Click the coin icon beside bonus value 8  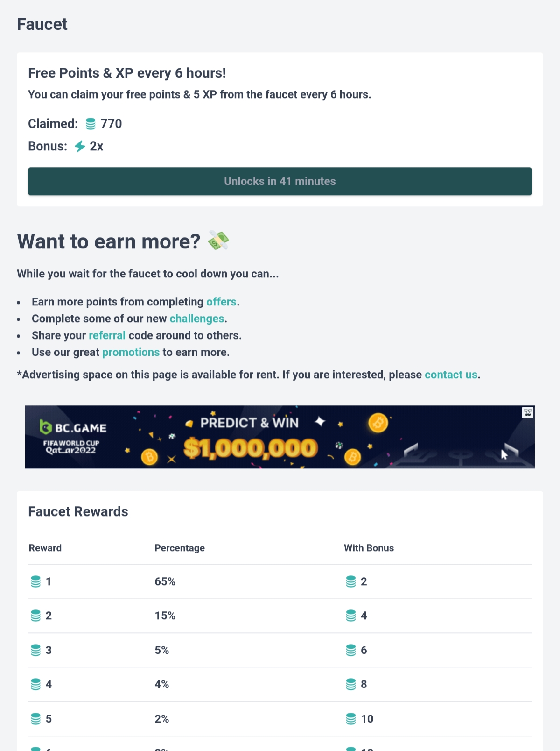tap(351, 684)
